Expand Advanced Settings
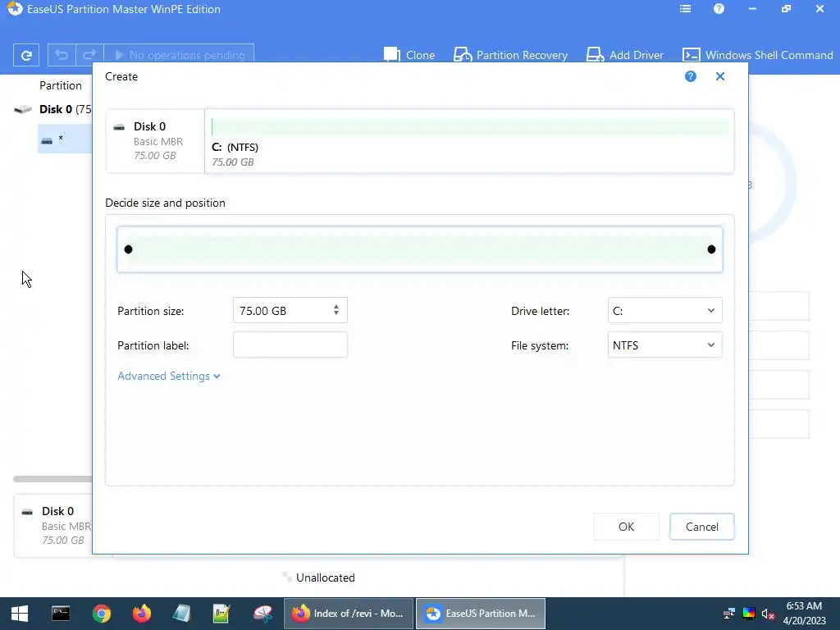The height and width of the screenshot is (630, 840). [x=169, y=376]
